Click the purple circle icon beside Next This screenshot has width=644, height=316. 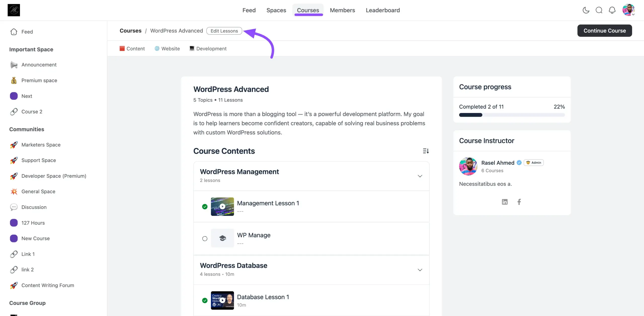coord(14,96)
